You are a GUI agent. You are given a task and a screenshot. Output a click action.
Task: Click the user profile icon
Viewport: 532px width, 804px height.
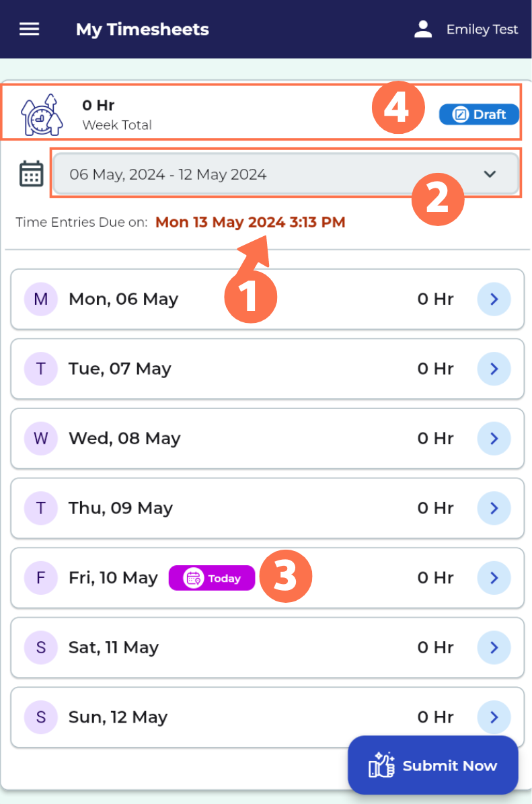(423, 29)
